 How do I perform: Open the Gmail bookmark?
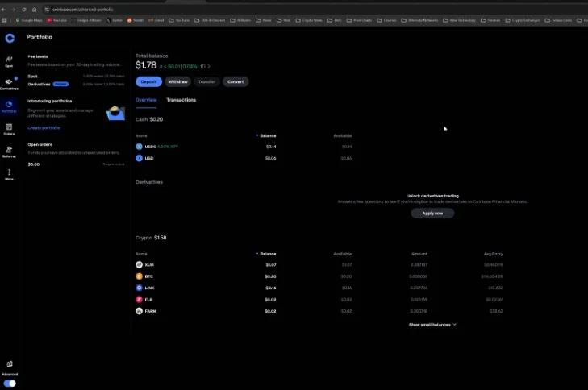point(156,20)
